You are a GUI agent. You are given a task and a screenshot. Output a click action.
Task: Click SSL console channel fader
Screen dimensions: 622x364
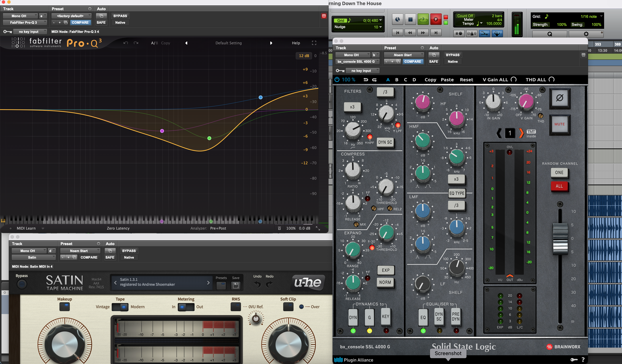coord(560,239)
